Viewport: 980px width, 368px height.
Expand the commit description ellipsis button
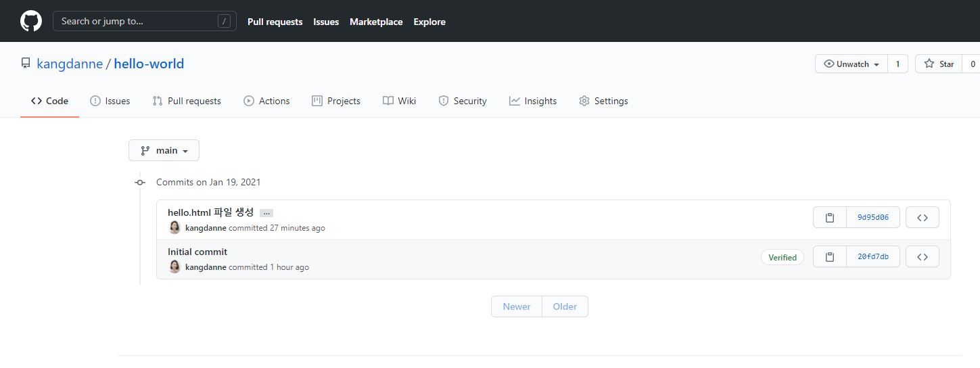click(266, 213)
